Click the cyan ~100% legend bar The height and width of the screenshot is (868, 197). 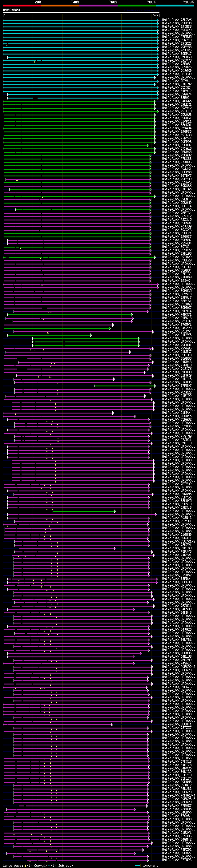[175, 6]
